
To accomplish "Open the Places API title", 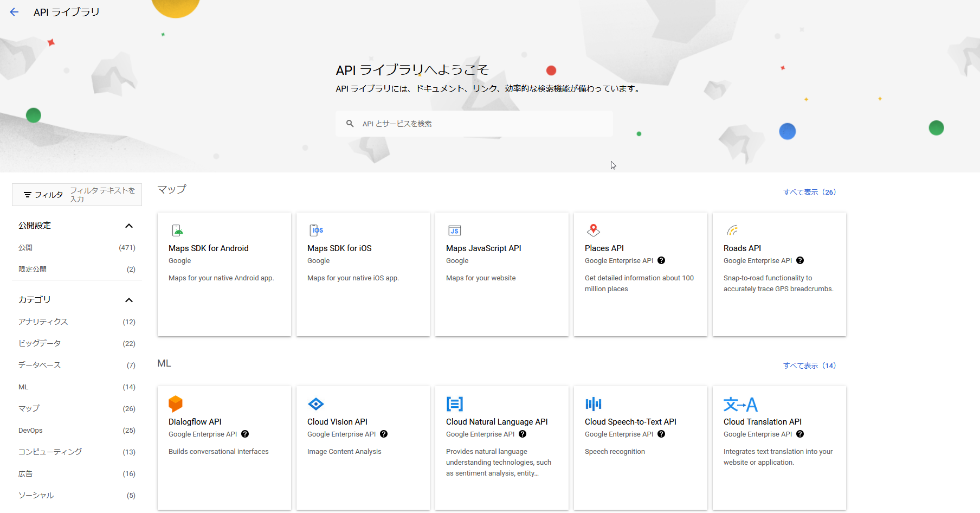I will tap(604, 248).
